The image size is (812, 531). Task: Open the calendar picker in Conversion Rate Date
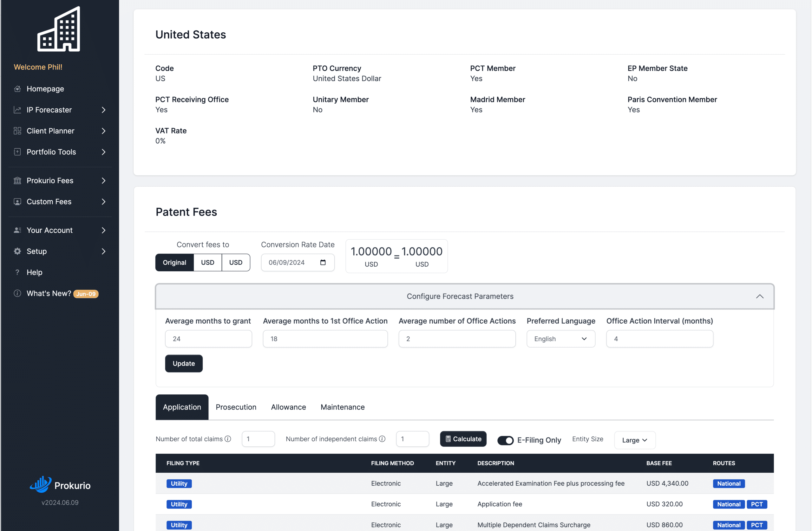pyautogui.click(x=323, y=262)
